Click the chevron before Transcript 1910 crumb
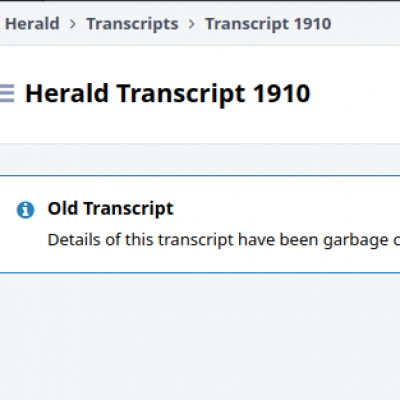Viewport: 400px width, 400px height. (191, 24)
